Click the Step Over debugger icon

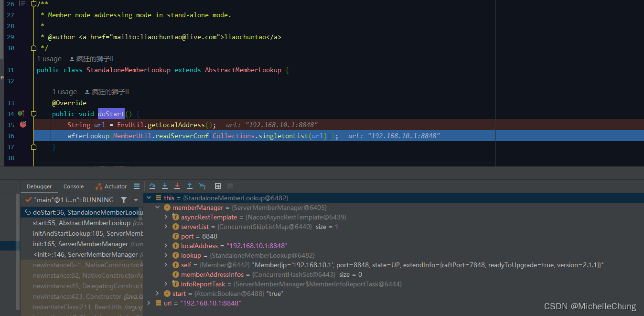pos(152,186)
